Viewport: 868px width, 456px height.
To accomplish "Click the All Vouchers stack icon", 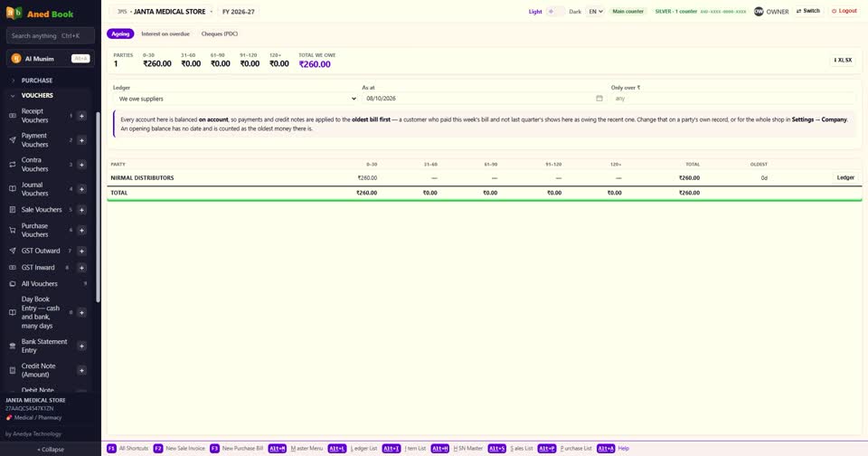I will coord(12,284).
